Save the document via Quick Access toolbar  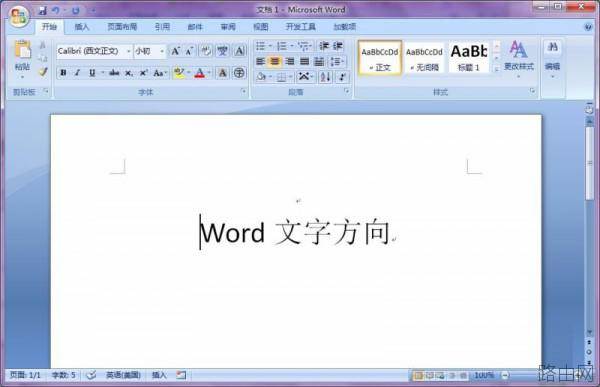click(43, 10)
